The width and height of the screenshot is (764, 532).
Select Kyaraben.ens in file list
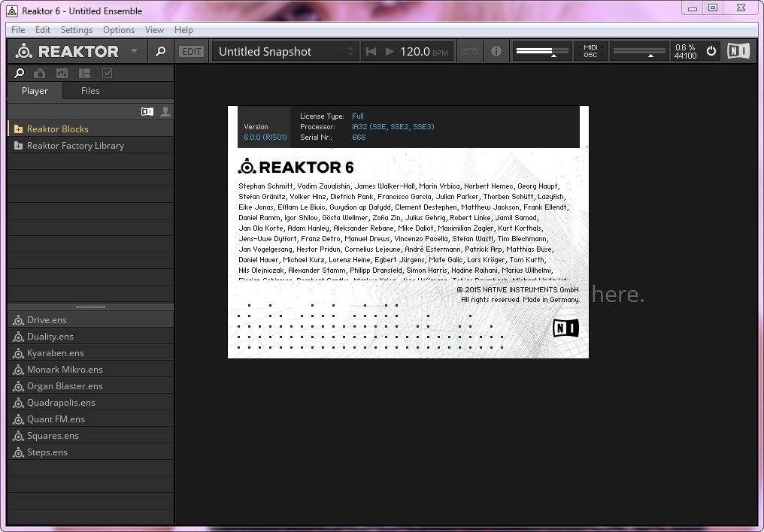pos(91,353)
